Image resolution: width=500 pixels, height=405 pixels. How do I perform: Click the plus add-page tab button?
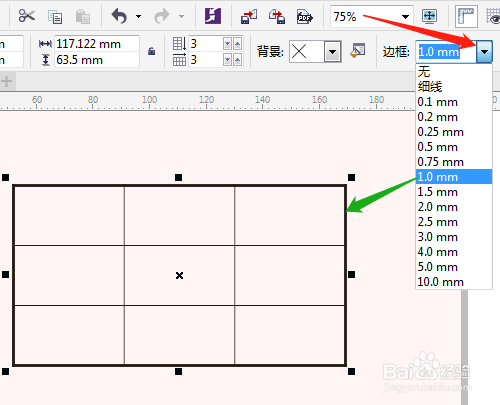coord(6,81)
